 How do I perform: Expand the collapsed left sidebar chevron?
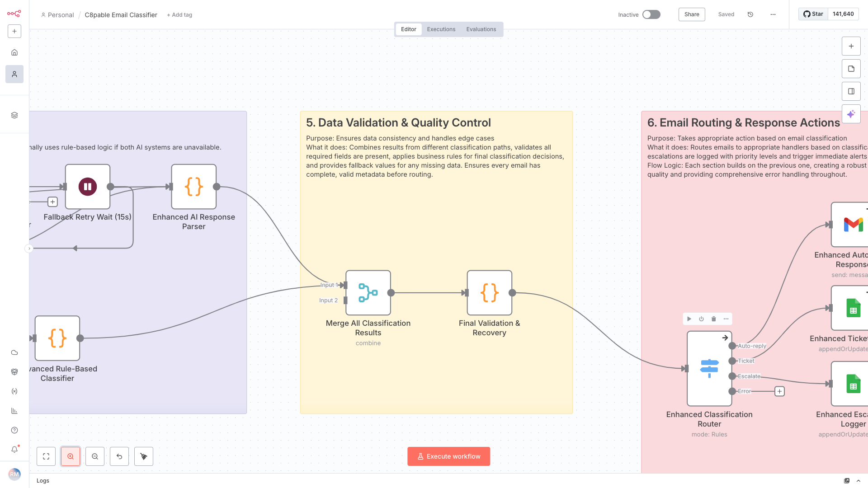(29, 249)
